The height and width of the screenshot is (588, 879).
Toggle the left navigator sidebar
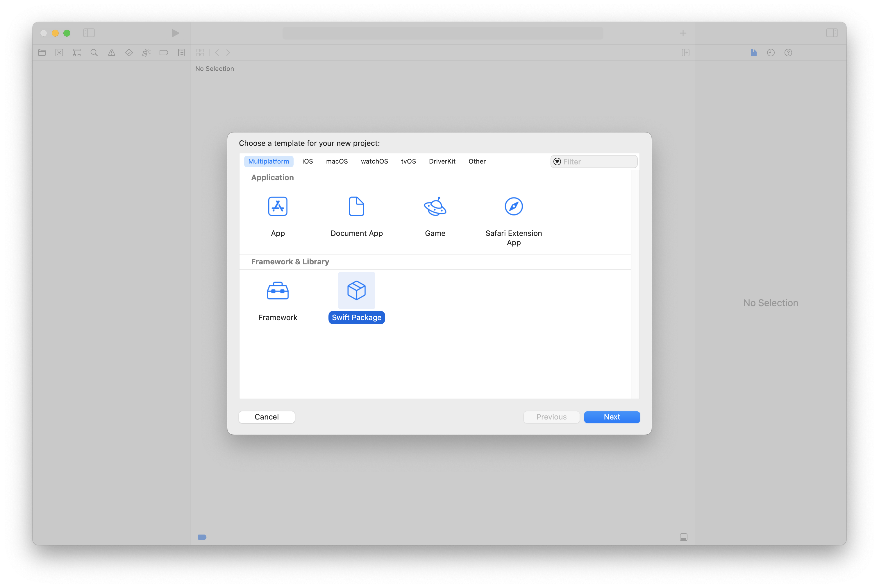tap(89, 33)
